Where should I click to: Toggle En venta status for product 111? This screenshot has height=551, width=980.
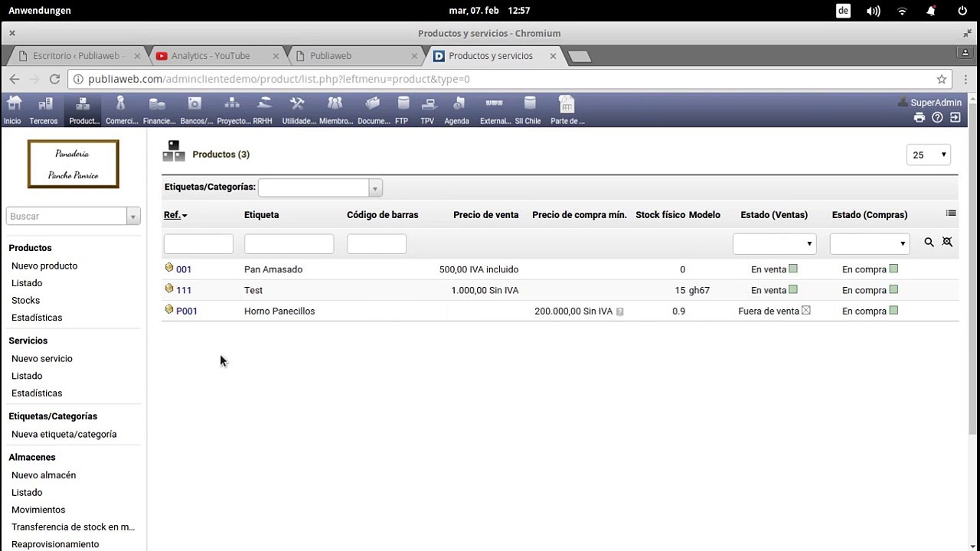pos(793,290)
